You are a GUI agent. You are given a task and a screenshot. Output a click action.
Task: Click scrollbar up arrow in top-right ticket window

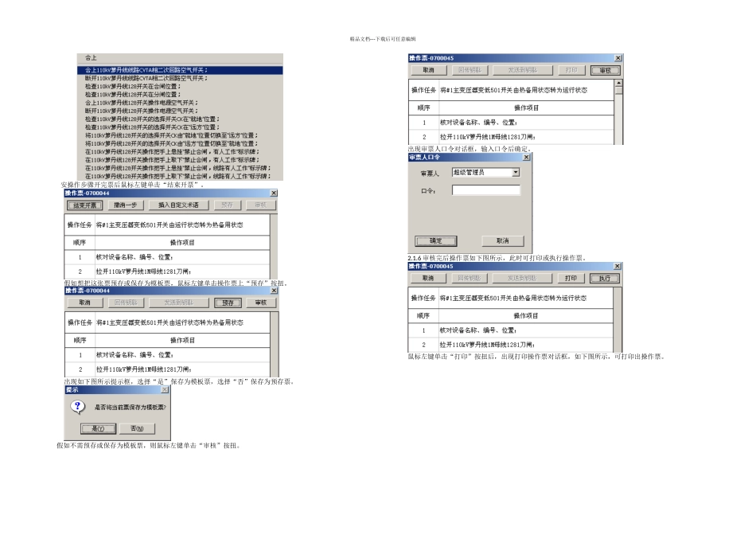(618, 84)
